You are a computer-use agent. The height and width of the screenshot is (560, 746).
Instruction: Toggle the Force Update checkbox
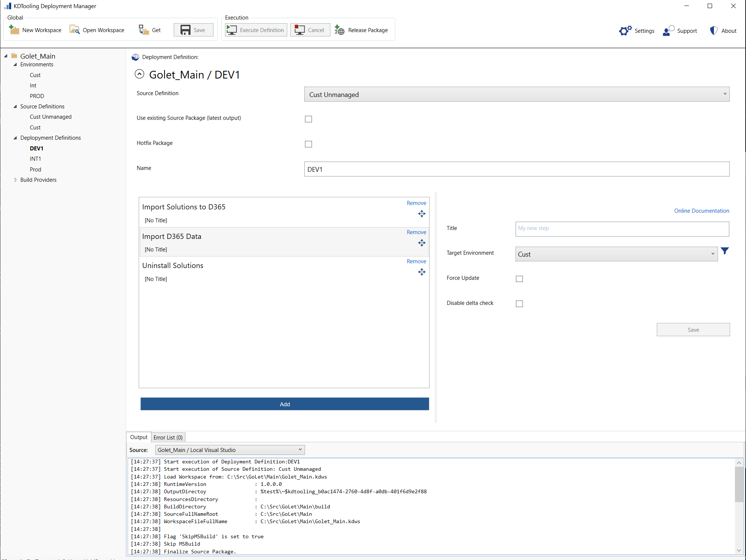click(x=519, y=279)
